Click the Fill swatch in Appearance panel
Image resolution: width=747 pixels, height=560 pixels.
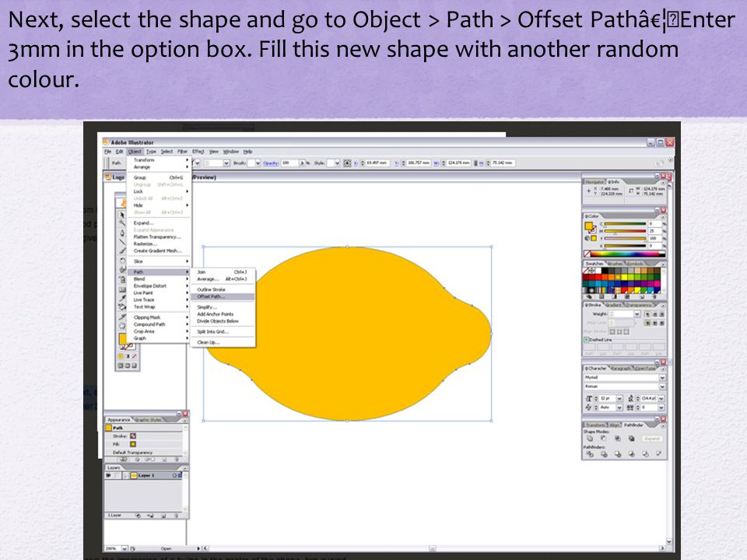point(133,444)
